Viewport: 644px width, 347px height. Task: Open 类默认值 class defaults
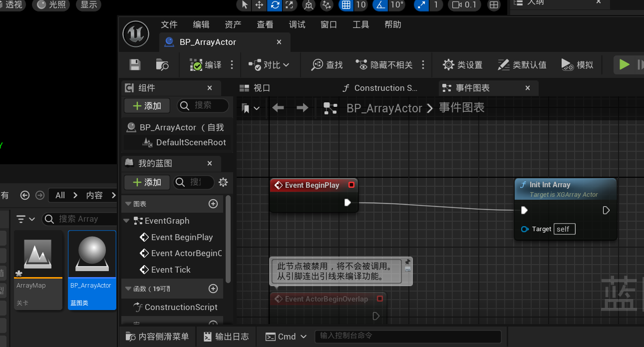[522, 65]
